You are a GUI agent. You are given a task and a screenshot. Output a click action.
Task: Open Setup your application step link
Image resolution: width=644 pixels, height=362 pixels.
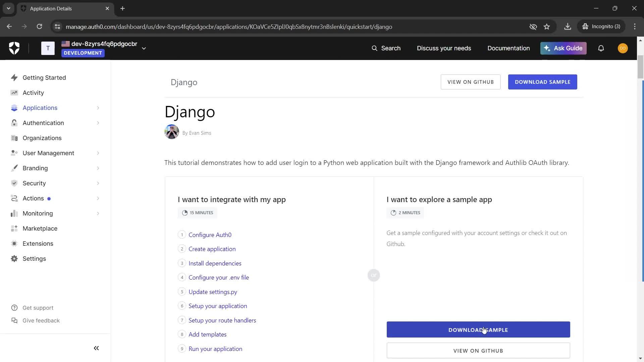tap(218, 306)
